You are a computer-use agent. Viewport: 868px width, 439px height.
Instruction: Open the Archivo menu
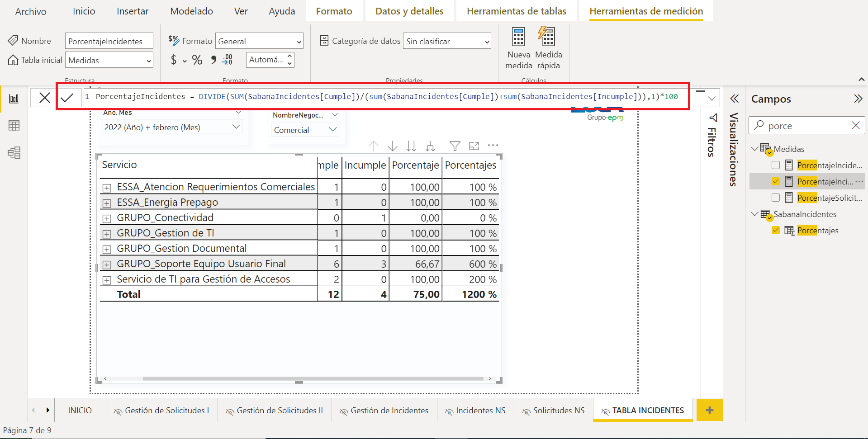coord(31,11)
